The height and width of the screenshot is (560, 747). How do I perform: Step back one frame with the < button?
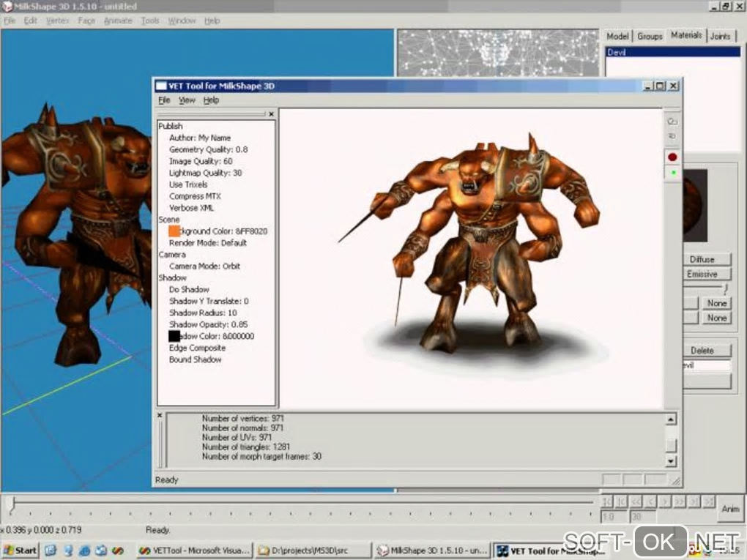651,501
